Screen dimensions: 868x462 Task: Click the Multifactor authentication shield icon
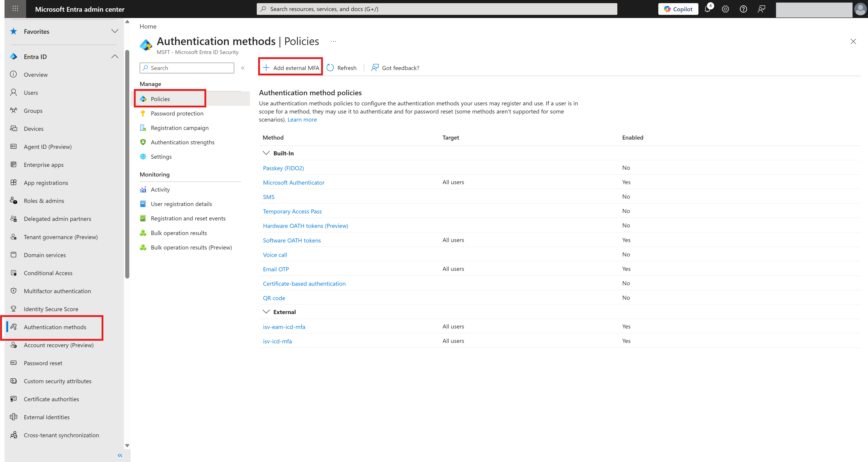[14, 291]
